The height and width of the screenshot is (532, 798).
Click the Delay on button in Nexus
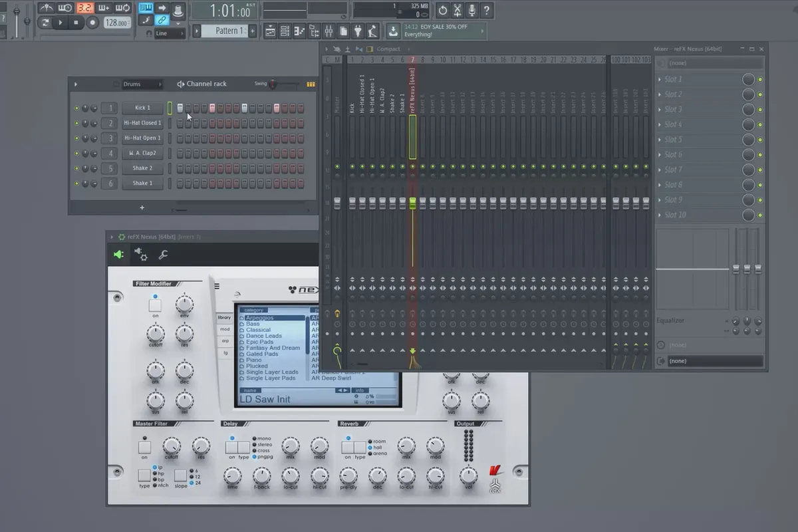tap(231, 448)
